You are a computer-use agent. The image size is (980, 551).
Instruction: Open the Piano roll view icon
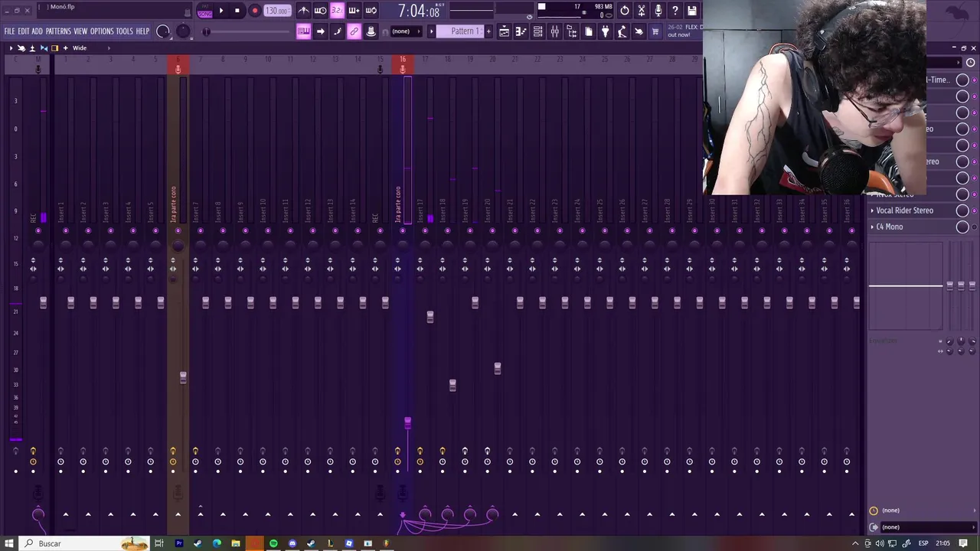(521, 31)
